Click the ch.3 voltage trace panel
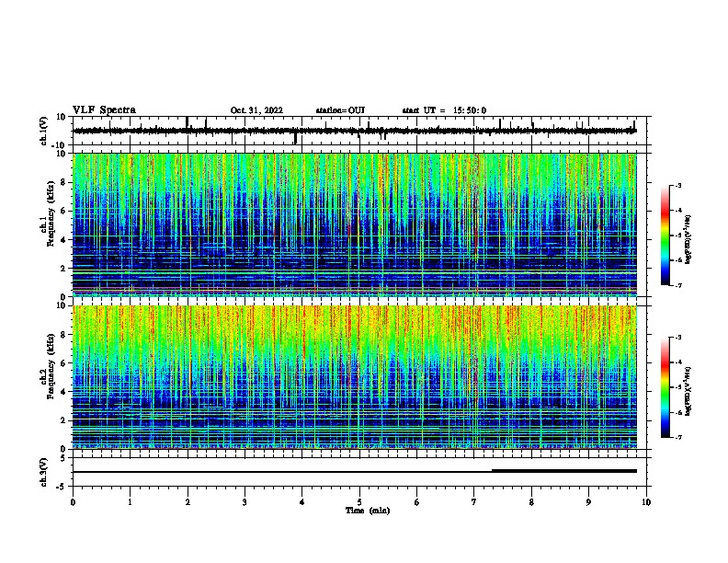This screenshot has width=728, height=563. 359,472
